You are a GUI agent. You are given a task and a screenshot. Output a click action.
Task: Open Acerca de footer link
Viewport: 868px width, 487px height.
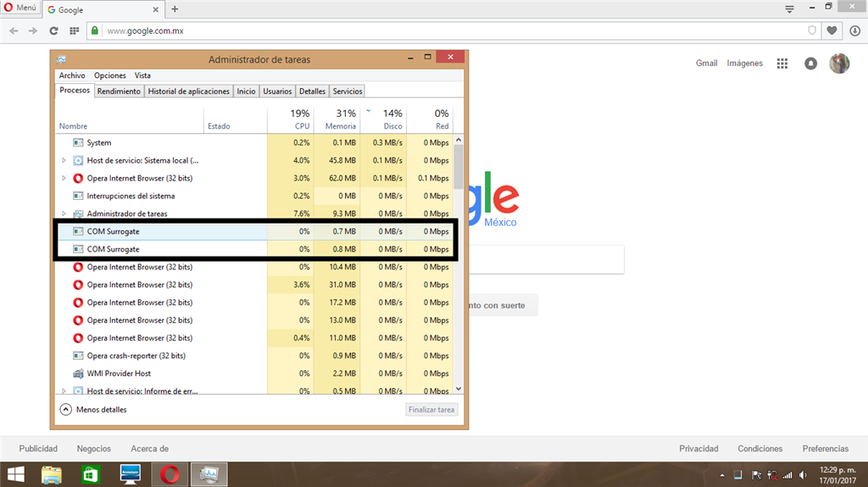point(149,449)
